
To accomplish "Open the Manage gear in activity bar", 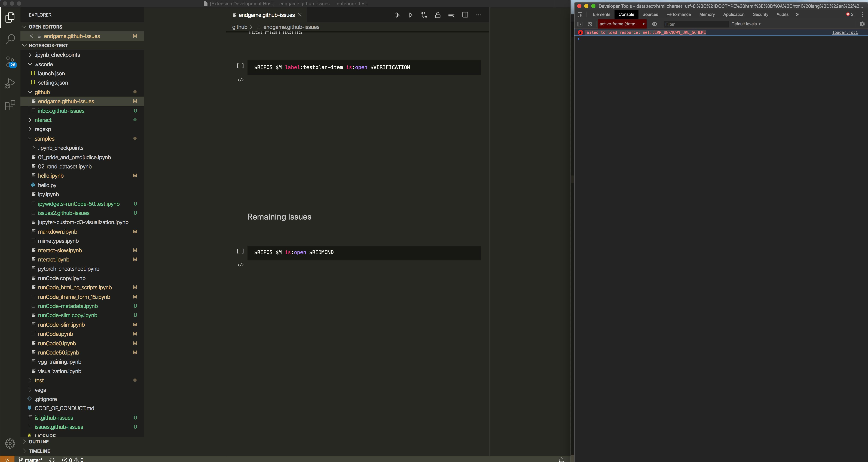I will click(x=10, y=443).
